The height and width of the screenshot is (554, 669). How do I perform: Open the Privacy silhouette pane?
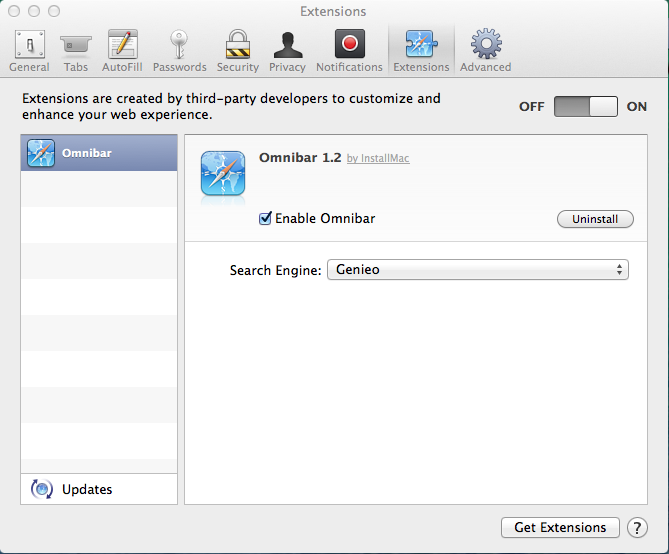(x=287, y=51)
